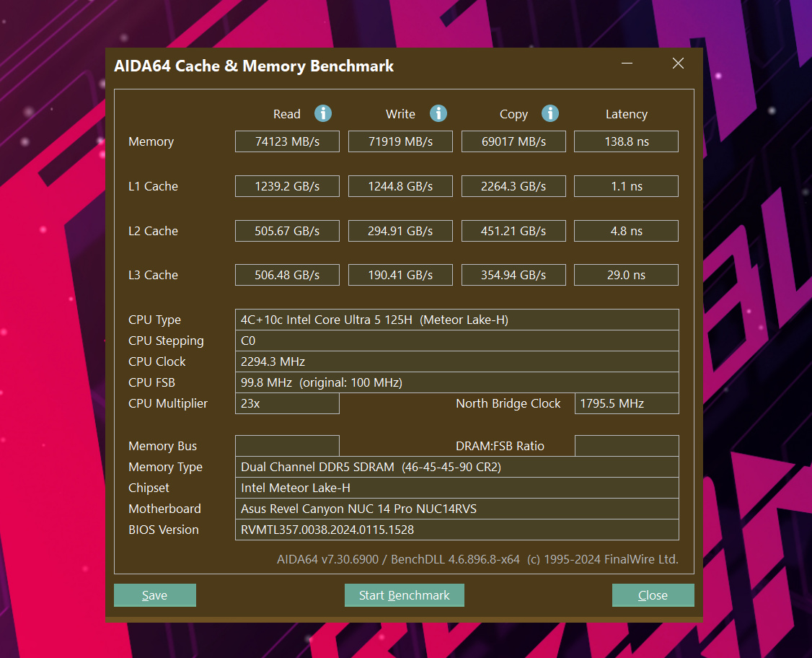The width and height of the screenshot is (812, 658).
Task: Click L3 Cache Read value 506.48 GB/s
Action: (x=288, y=275)
